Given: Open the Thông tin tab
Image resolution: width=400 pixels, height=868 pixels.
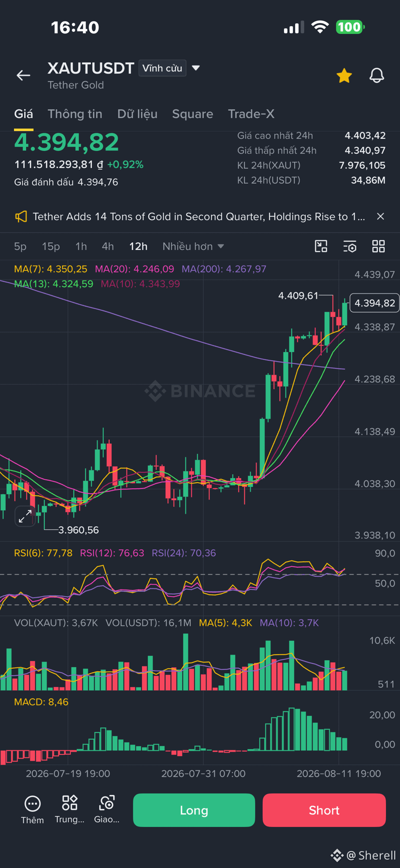Looking at the screenshot, I should point(75,114).
